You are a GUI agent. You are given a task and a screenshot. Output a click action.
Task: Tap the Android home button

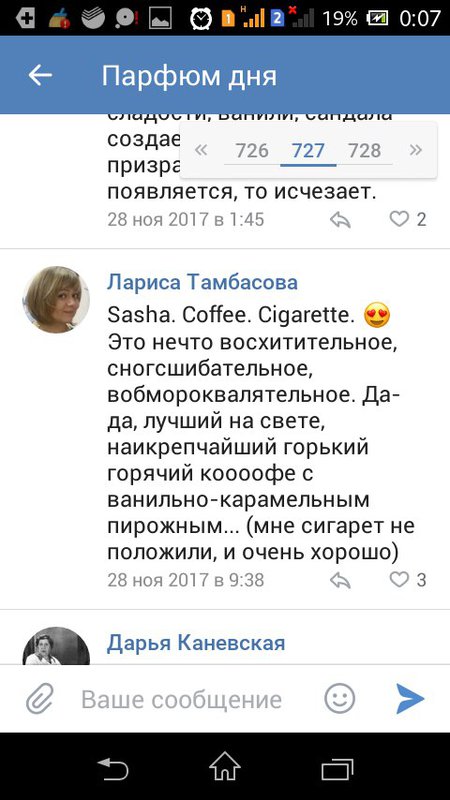point(225,766)
